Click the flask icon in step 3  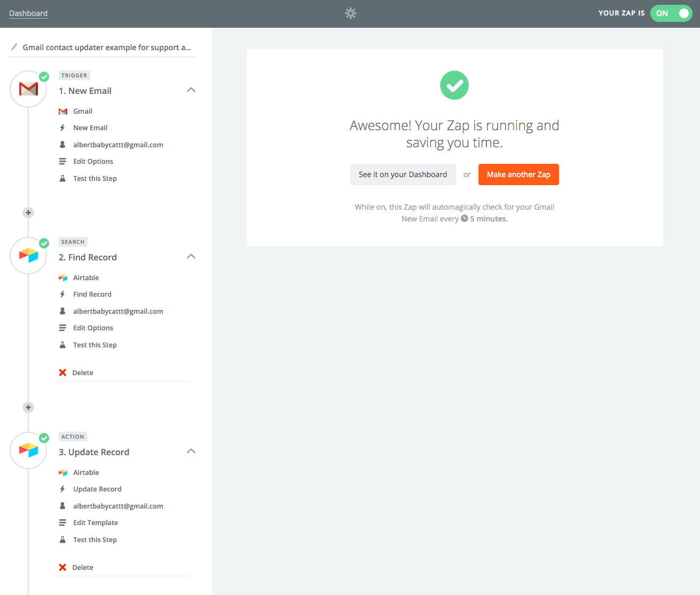pos(62,540)
